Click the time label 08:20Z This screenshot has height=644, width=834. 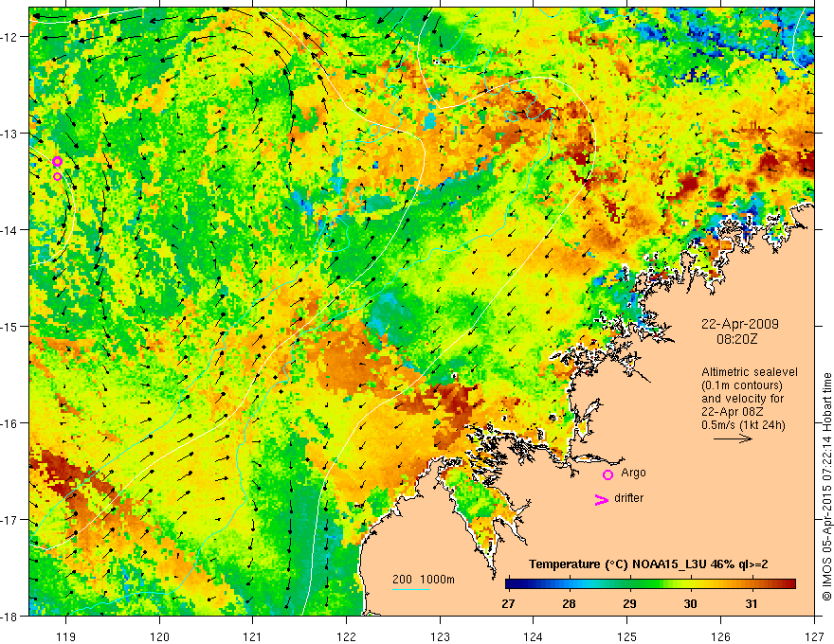(x=736, y=339)
